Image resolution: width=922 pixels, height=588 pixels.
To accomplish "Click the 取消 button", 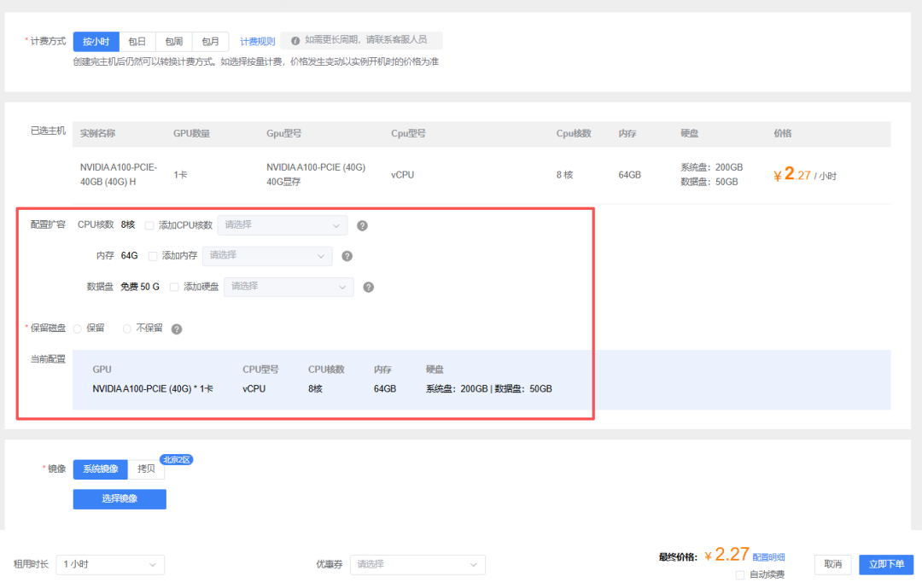I will (833, 564).
